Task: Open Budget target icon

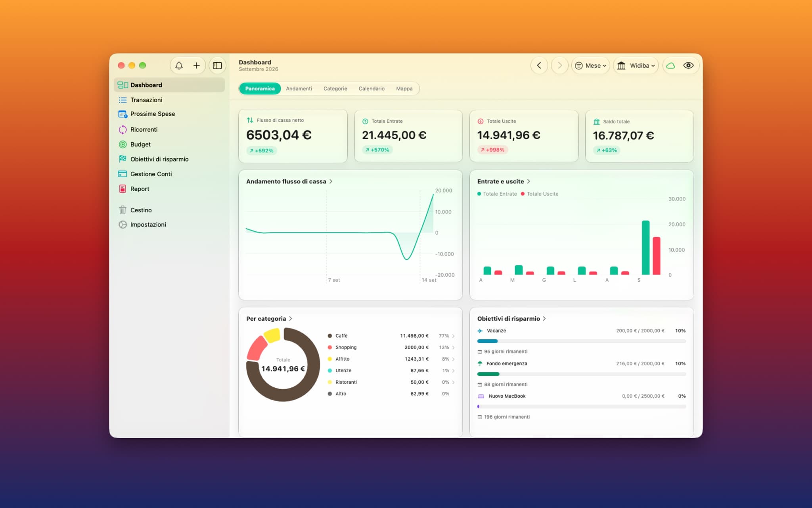Action: [x=123, y=144]
